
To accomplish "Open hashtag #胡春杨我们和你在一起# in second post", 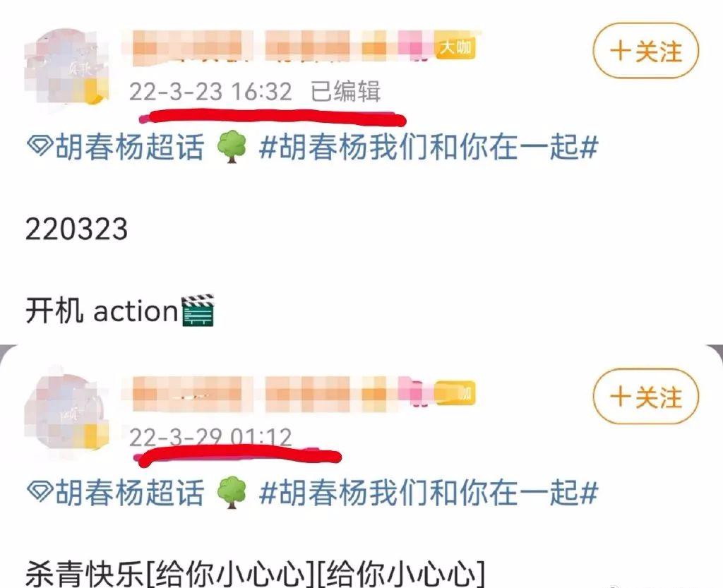I will click(429, 493).
